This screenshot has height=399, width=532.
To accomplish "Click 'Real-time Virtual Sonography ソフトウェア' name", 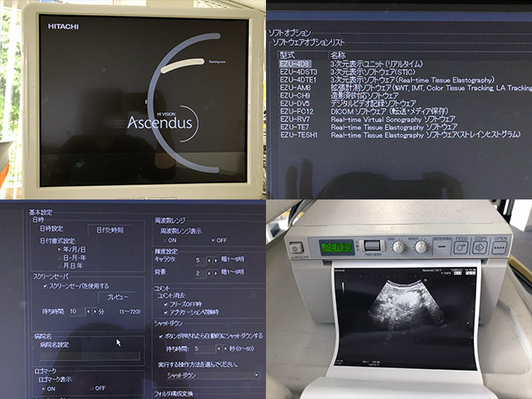I will pyautogui.click(x=393, y=120).
